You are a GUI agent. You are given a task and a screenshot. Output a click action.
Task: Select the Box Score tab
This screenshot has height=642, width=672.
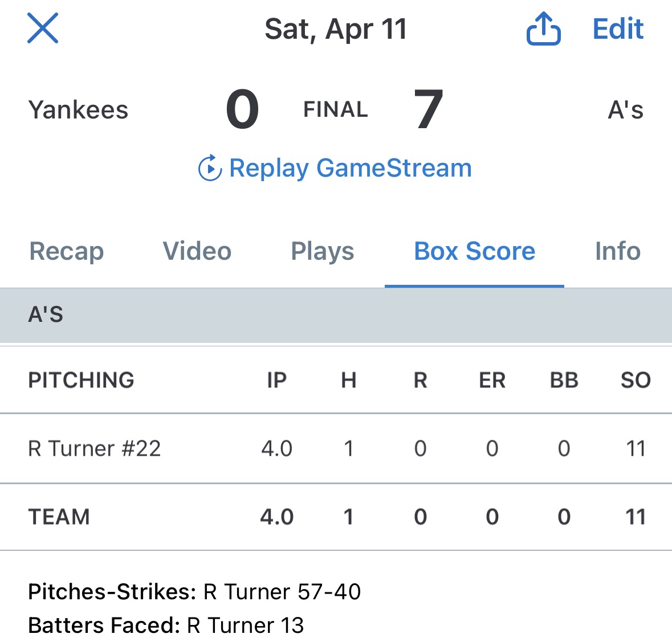[x=474, y=251]
